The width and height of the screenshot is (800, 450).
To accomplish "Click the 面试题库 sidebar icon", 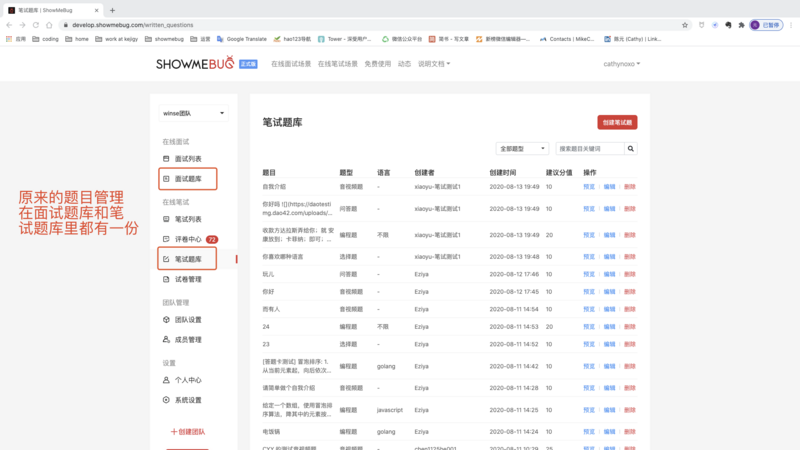I will pyautogui.click(x=166, y=179).
